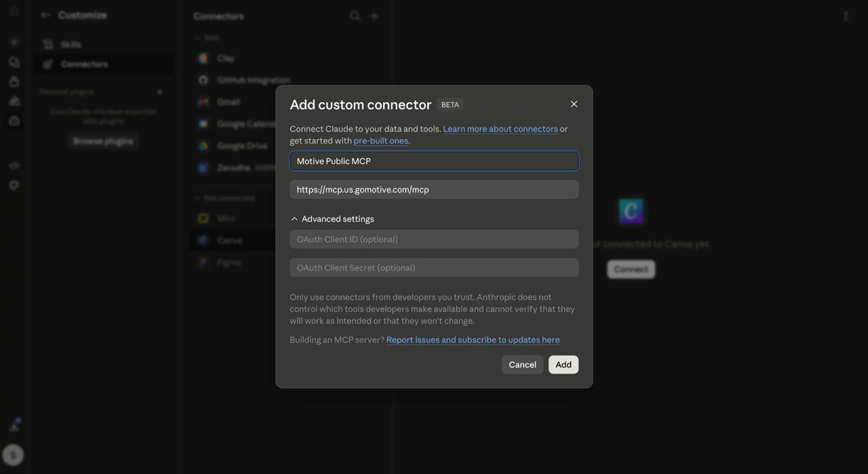Go back using the Customize arrow
Image resolution: width=868 pixels, height=474 pixels.
(45, 15)
